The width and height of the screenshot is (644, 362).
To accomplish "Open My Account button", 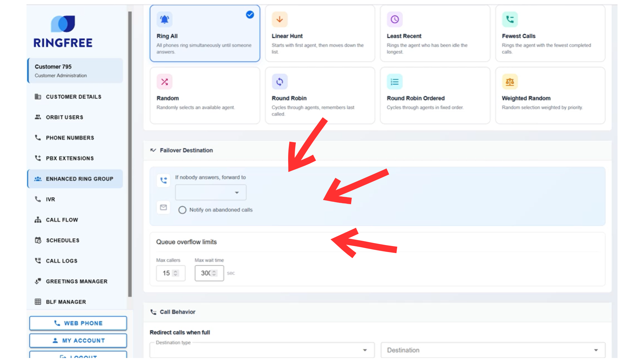I will coord(78,341).
